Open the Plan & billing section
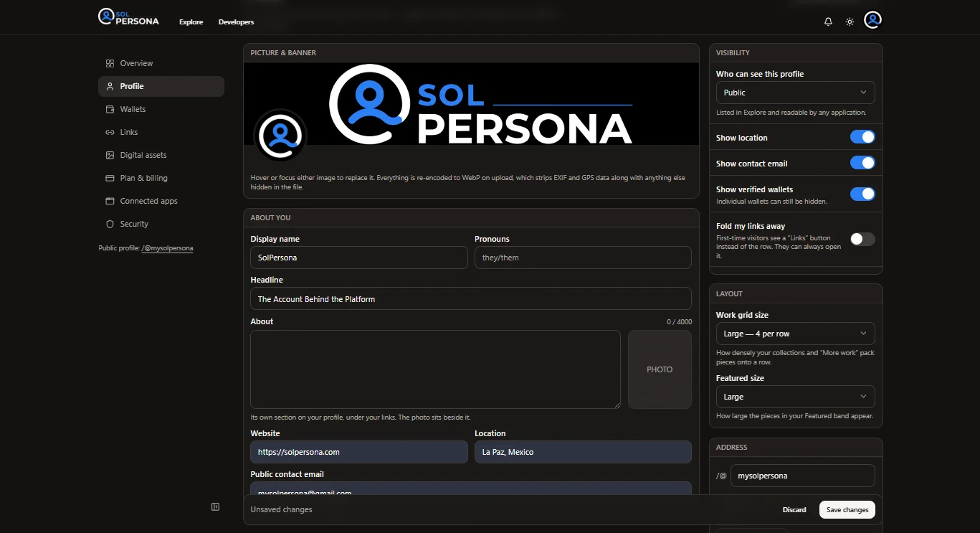This screenshot has height=533, width=980. pyautogui.click(x=161, y=178)
